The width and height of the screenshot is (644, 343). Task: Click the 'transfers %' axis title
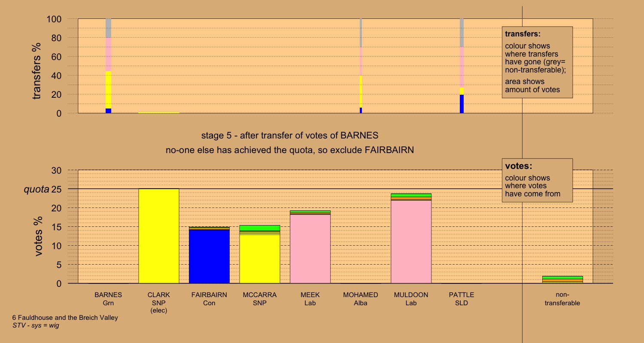(x=38, y=71)
